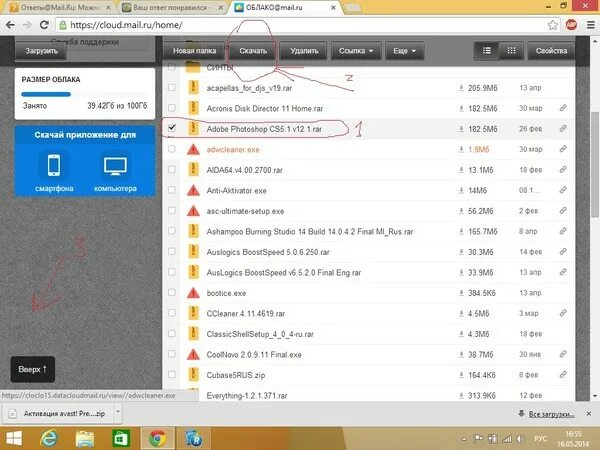This screenshot has width=600, height=450.
Task: Tick checkbox for Auslogics BoostSpeed 5.0.6.250.rar
Action: tap(172, 251)
